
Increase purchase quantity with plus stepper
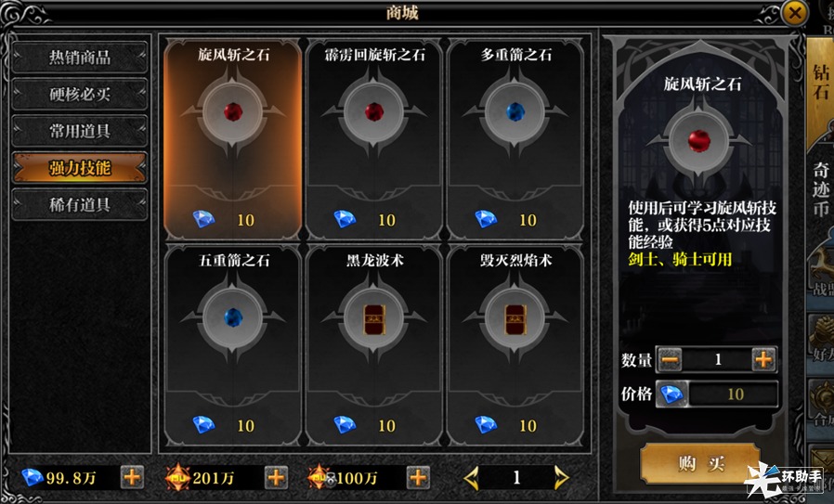pos(763,360)
